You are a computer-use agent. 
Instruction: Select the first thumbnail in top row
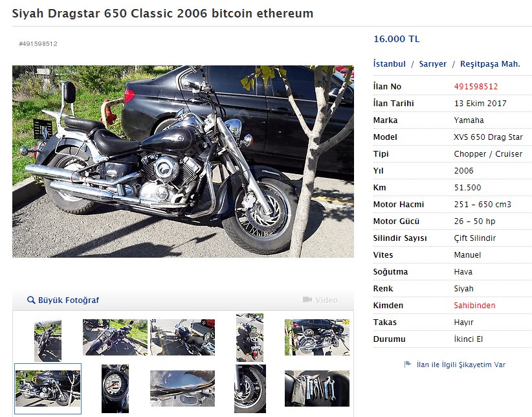pos(48,341)
